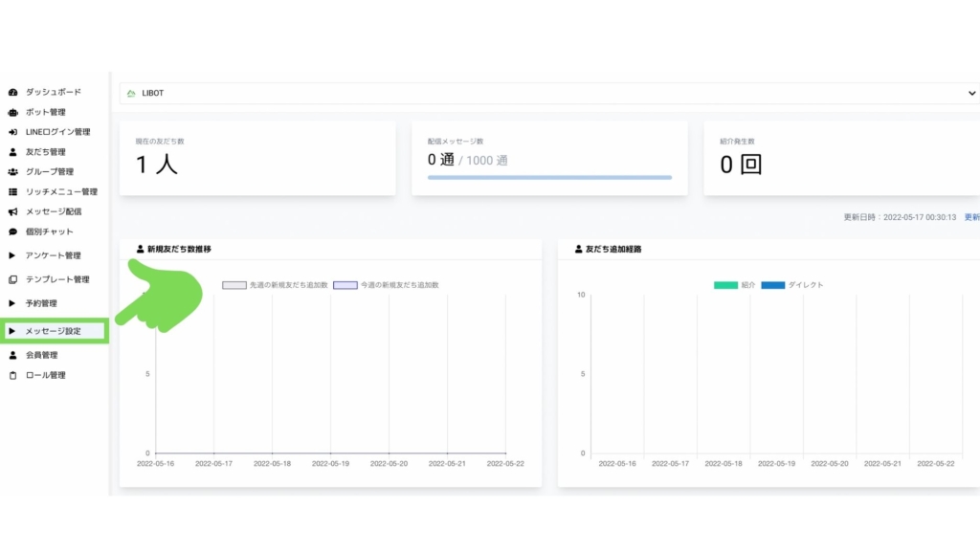Expand the アンケート管理 sidebar section
This screenshot has height=551, width=980.
point(53,255)
